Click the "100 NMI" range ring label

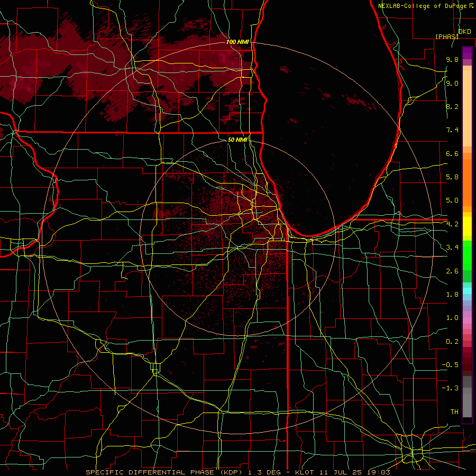click(237, 42)
